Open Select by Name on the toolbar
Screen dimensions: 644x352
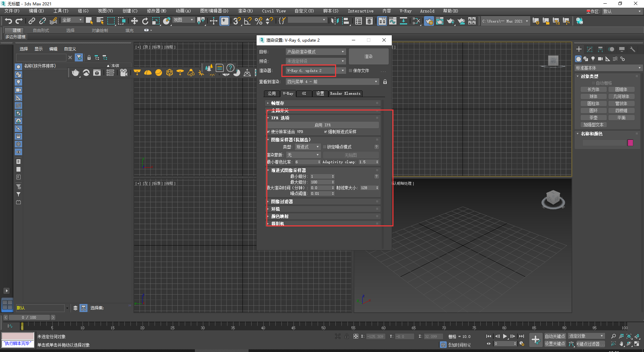pyautogui.click(x=100, y=21)
